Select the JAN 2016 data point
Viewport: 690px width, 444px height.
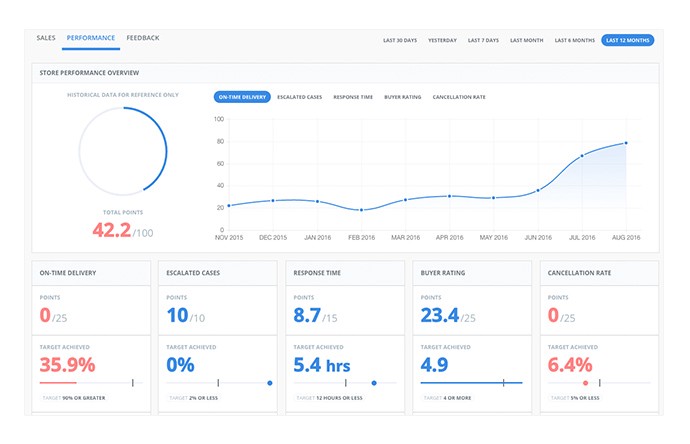click(x=317, y=202)
